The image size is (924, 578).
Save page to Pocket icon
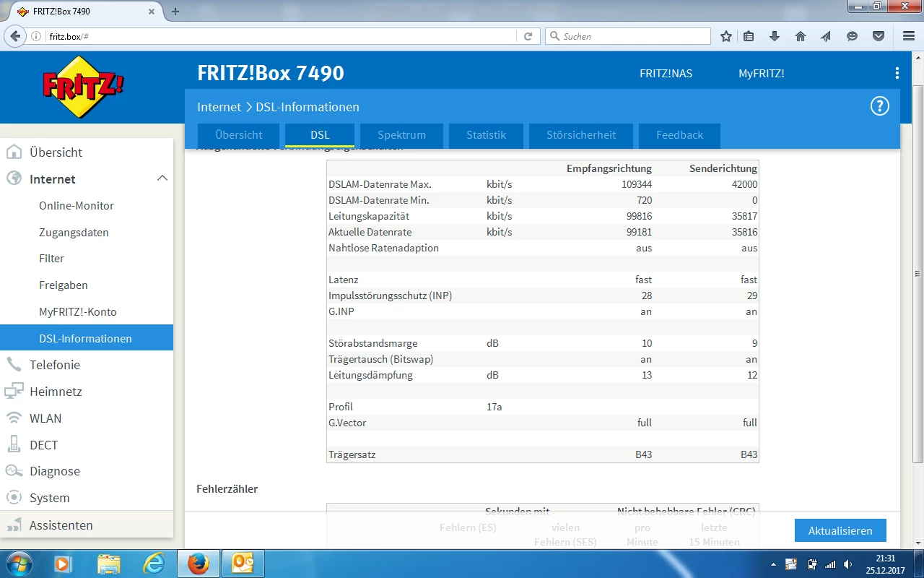point(879,36)
